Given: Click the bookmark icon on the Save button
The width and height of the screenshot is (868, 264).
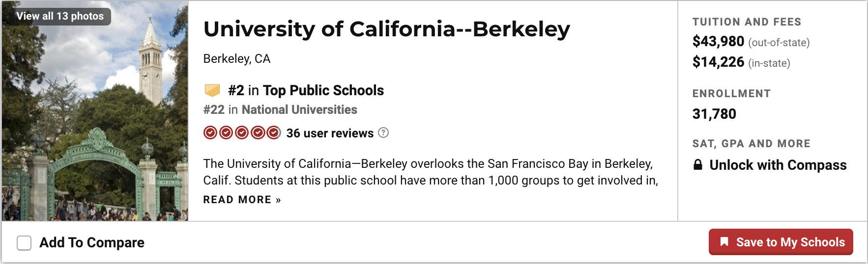Looking at the screenshot, I should point(724,242).
